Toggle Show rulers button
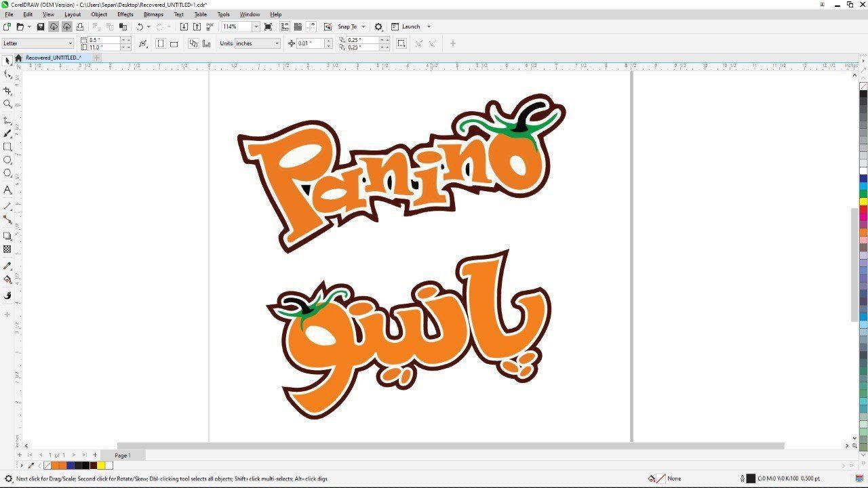868x488 pixels. pos(285,26)
